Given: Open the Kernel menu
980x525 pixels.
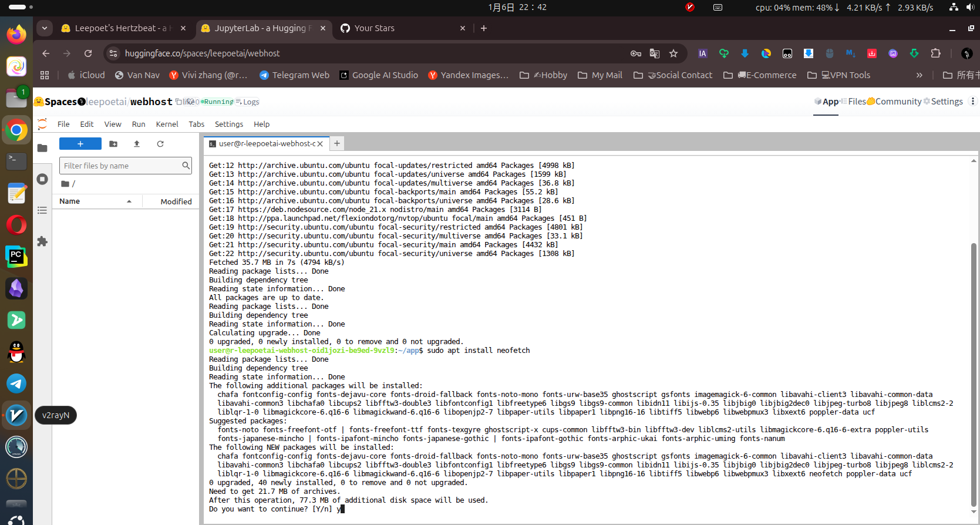Looking at the screenshot, I should pos(167,124).
